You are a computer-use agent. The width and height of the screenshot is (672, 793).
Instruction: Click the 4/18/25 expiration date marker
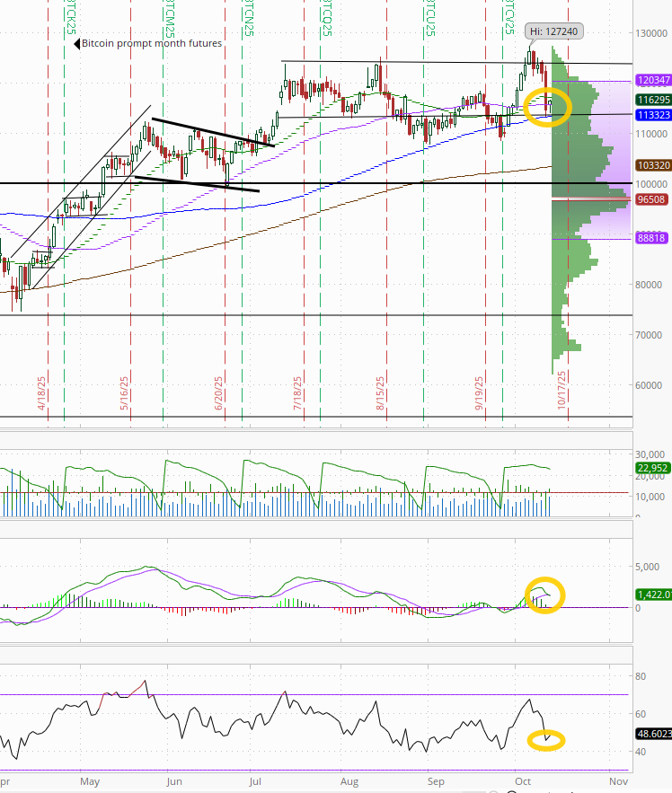point(41,392)
